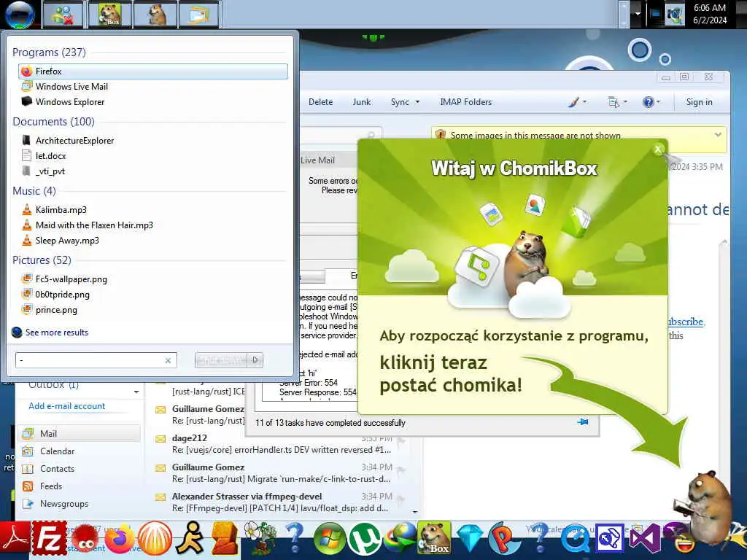This screenshot has width=747, height=560.
Task: Click Add e-mail account link
Action: pos(66,406)
